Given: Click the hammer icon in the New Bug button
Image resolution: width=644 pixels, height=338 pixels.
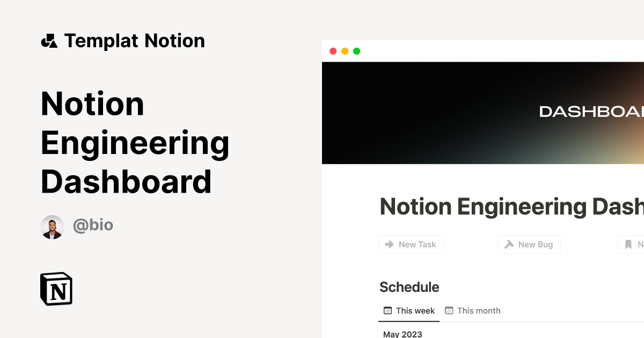Looking at the screenshot, I should click(508, 244).
